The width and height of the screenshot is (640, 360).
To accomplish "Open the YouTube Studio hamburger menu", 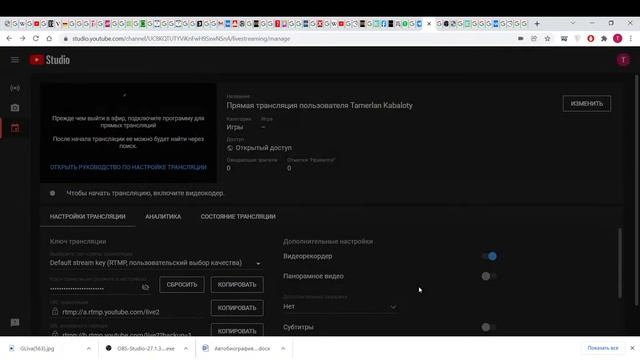I will (15, 60).
